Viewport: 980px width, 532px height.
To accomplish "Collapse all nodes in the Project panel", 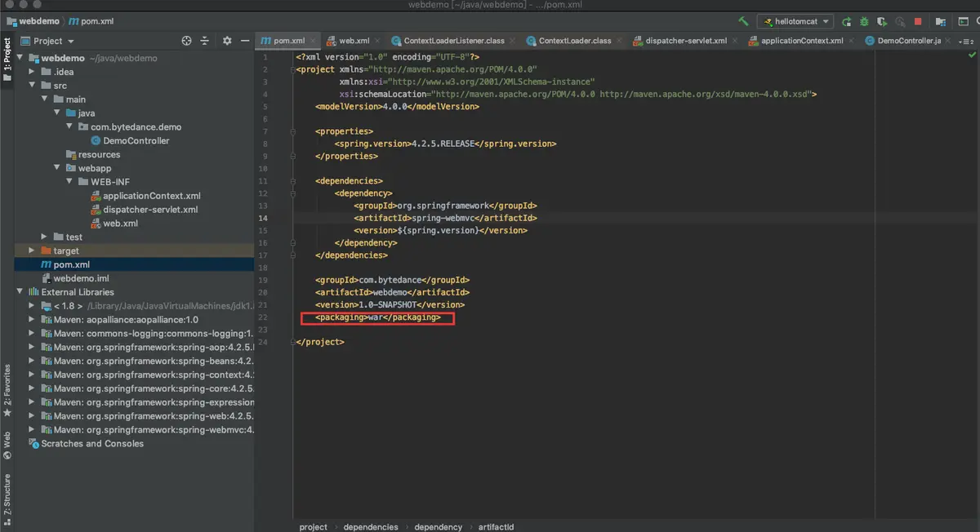I will coord(205,41).
